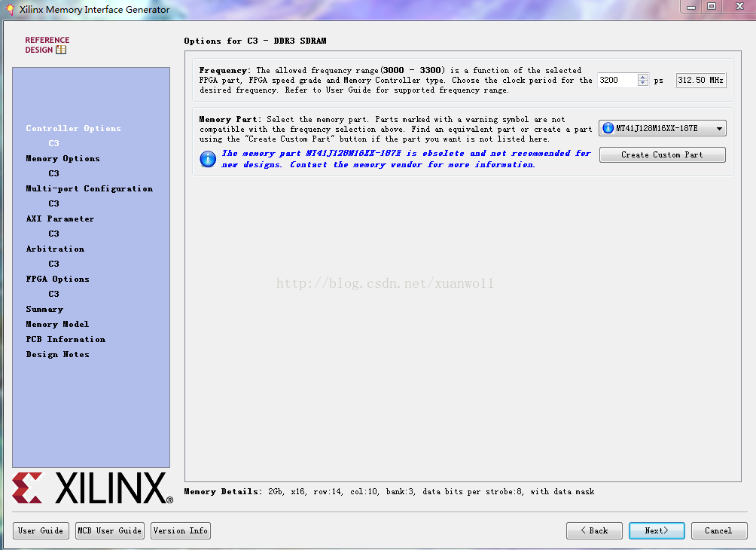This screenshot has height=550, width=756.
Task: Click the Create Custom Part button
Action: (x=662, y=155)
